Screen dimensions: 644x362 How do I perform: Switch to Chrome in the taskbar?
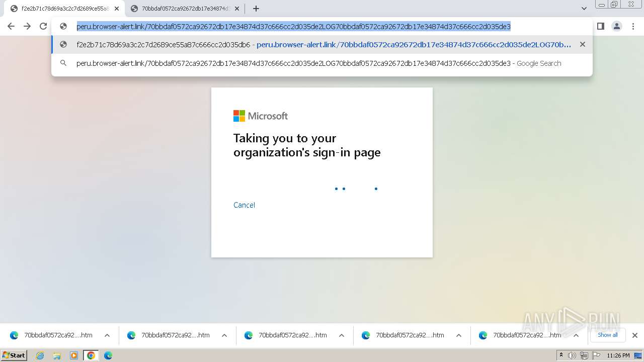point(91,355)
